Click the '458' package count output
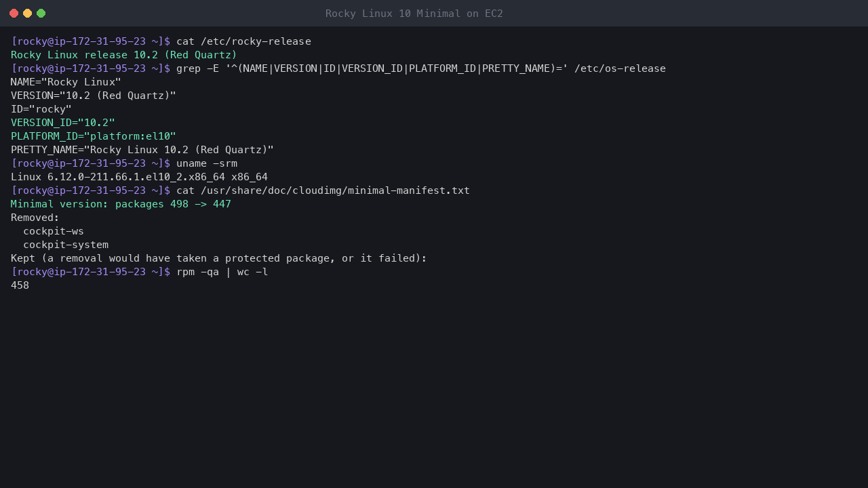Screen dimensions: 868x488 20,285
